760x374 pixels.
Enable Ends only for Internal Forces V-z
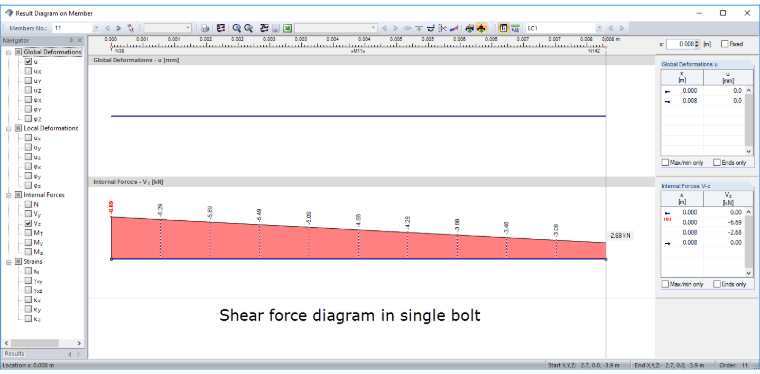tap(717, 284)
